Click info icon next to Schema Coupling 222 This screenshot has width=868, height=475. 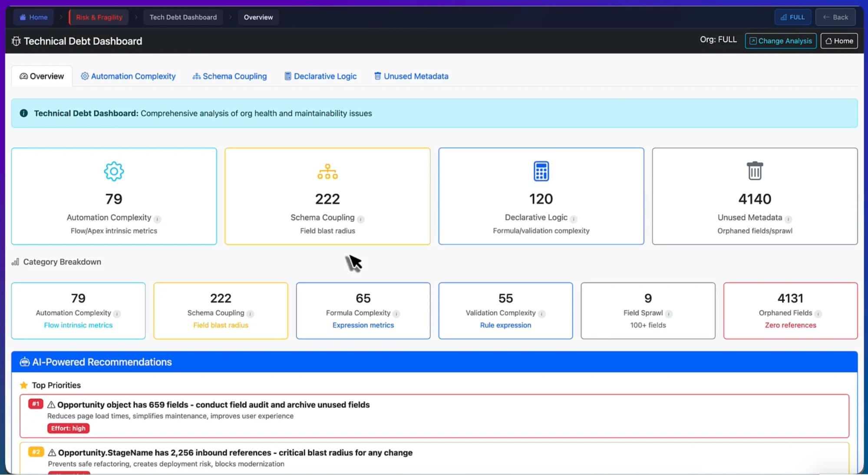361,219
